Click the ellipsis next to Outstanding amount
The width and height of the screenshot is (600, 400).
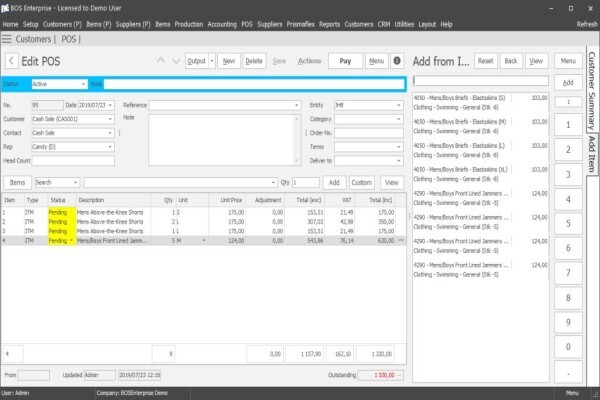pos(399,375)
